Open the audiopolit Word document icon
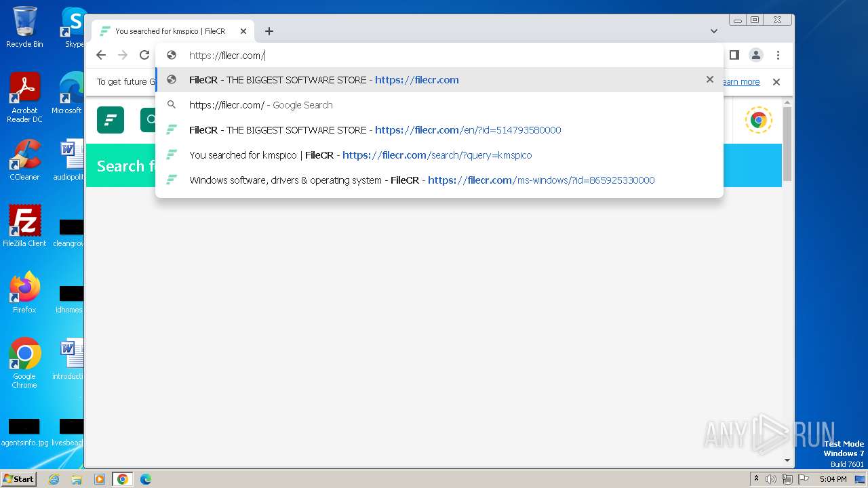Screen dimensions: 868x488 tap(68, 160)
